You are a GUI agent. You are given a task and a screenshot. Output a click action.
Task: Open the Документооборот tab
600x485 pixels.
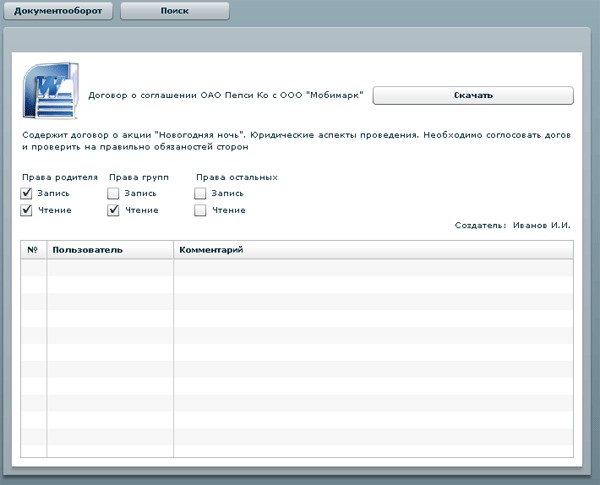pyautogui.click(x=58, y=11)
